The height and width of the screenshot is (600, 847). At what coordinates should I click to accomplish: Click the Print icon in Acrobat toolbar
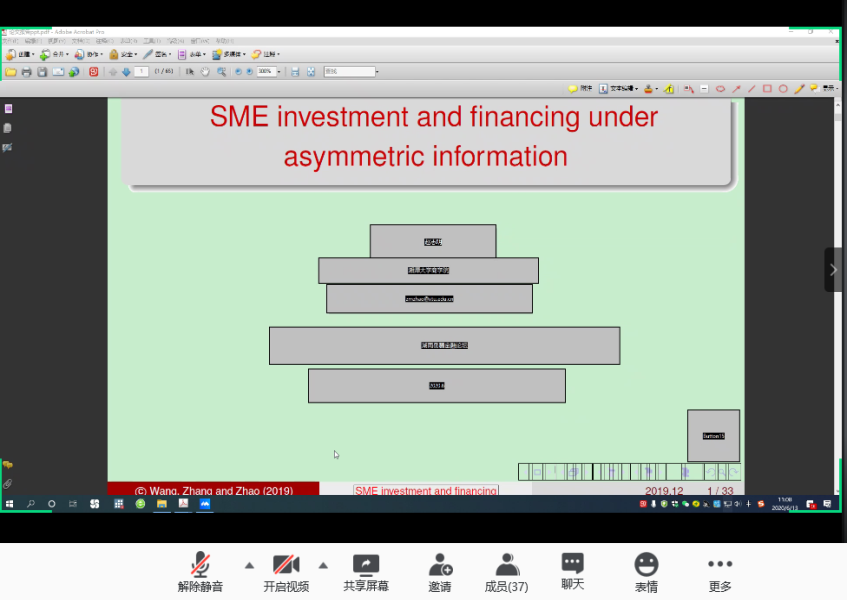click(27, 72)
